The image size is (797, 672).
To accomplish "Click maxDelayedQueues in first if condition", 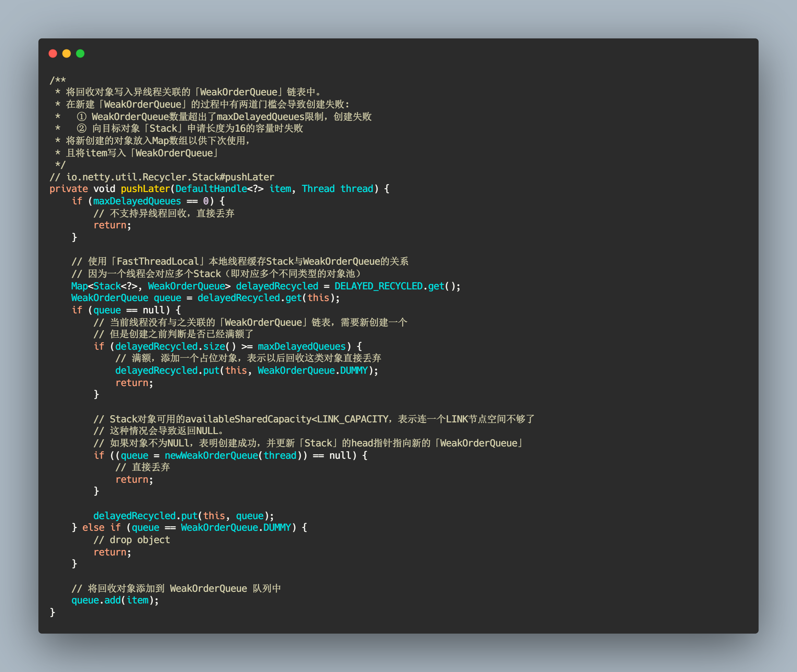I will [x=137, y=201].
